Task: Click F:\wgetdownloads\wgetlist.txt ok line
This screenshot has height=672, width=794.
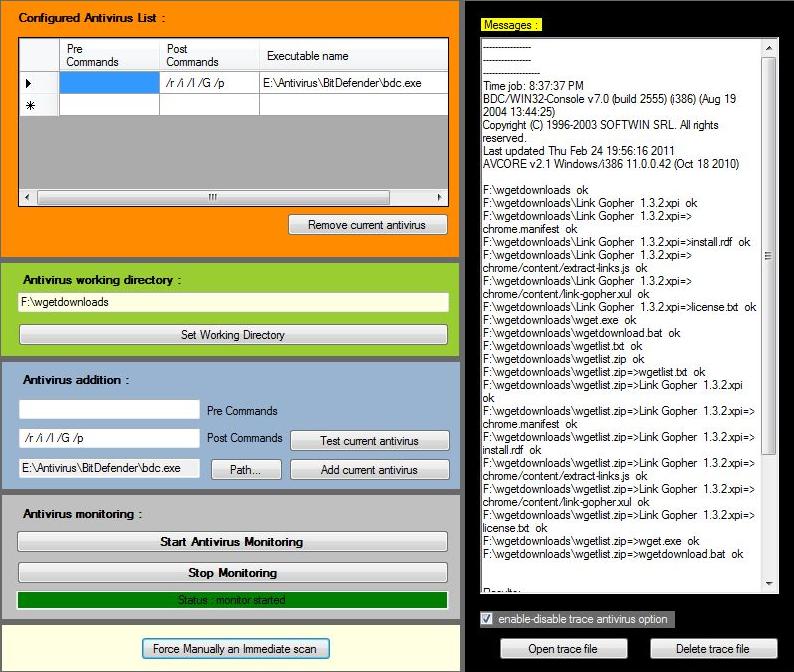Action: click(563, 346)
